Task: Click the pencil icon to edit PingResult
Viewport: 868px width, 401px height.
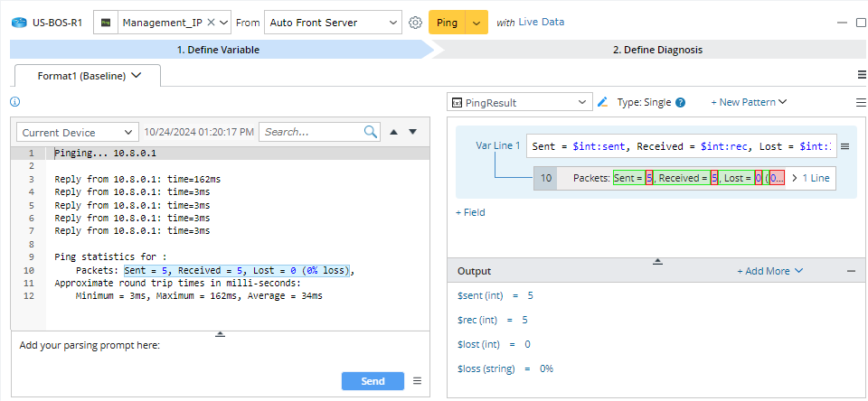Action: click(603, 103)
